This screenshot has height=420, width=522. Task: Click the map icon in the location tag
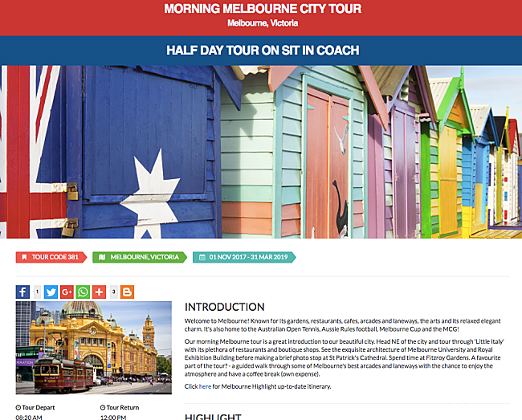(x=102, y=257)
